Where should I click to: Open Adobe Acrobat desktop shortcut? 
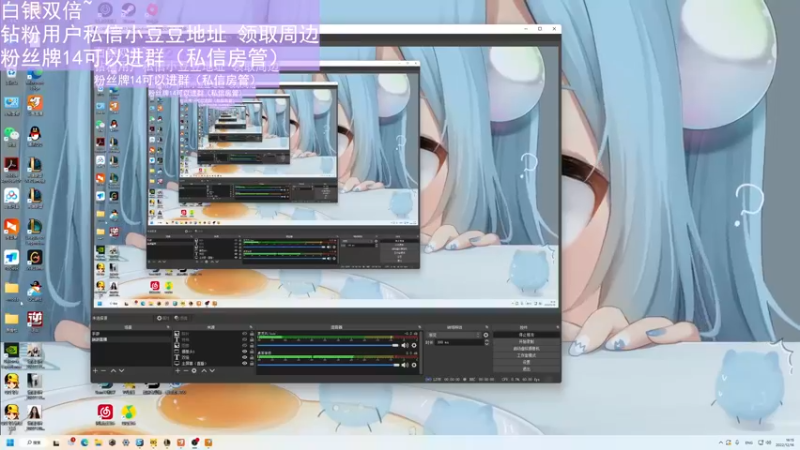11,169
